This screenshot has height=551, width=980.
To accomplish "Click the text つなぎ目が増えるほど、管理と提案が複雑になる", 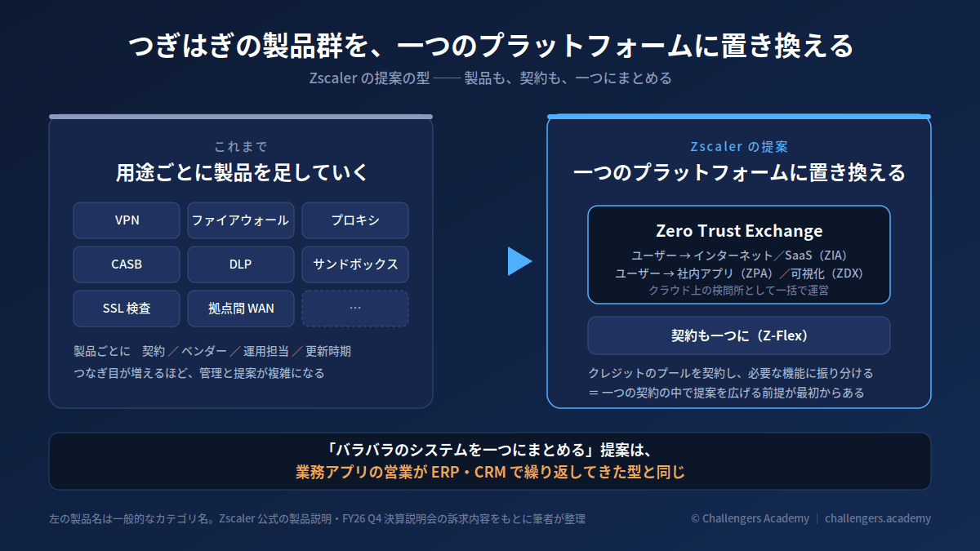I will pyautogui.click(x=199, y=373).
